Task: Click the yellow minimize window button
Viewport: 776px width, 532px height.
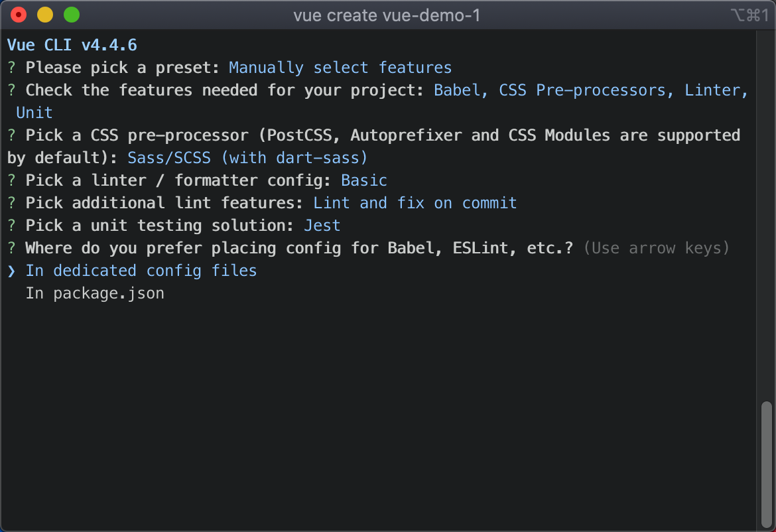Action: click(45, 15)
